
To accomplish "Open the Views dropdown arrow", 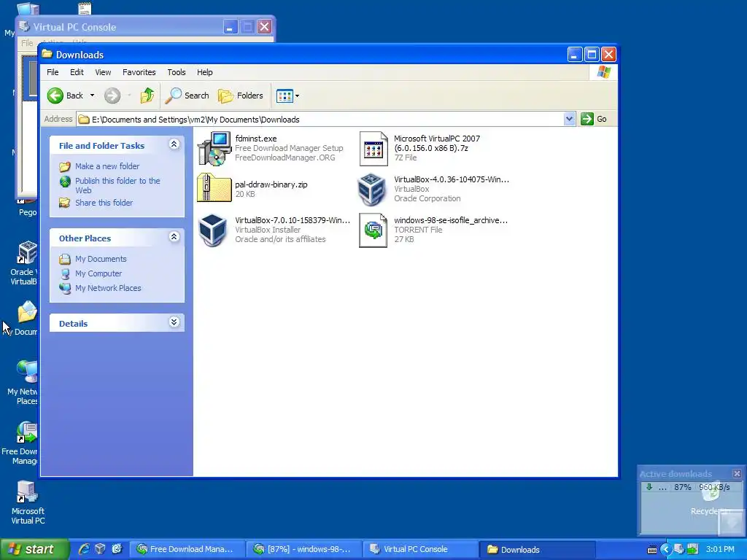I will pyautogui.click(x=298, y=96).
